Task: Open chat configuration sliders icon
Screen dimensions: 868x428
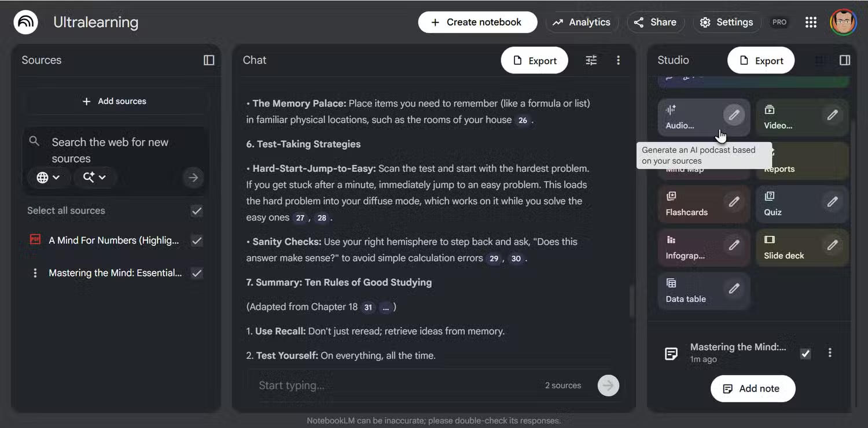Action: 591,60
